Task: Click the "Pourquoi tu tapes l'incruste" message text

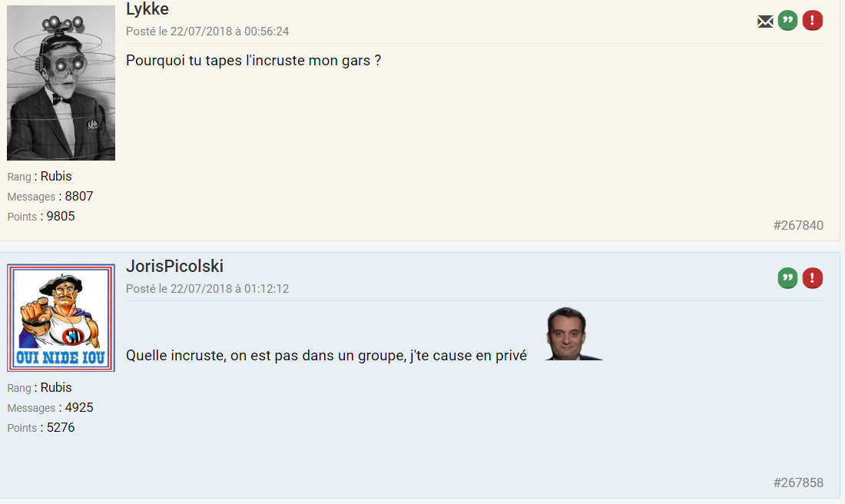Action: tap(253, 60)
